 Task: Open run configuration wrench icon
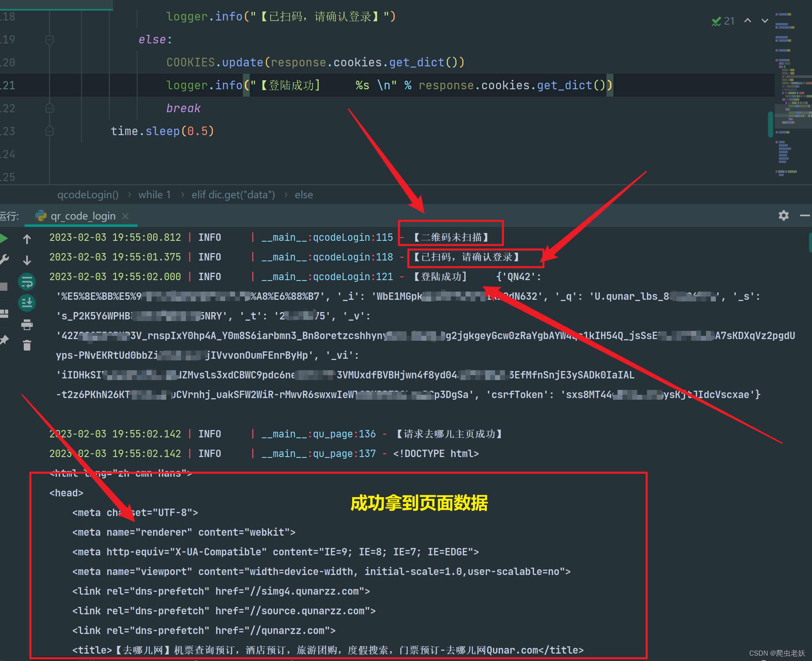tap(4, 260)
